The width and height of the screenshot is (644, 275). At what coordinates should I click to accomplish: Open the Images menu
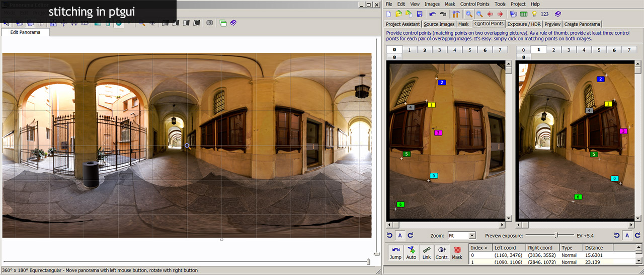[432, 4]
